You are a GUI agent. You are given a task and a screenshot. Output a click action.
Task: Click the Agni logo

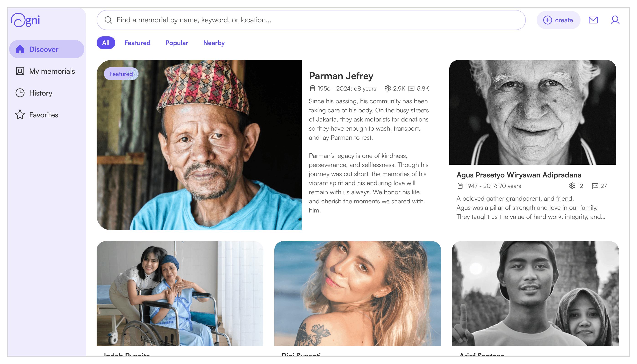click(x=26, y=20)
